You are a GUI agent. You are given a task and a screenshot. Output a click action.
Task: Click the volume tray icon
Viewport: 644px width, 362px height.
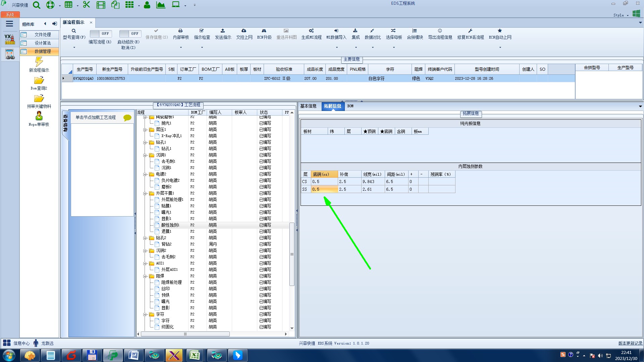pyautogui.click(x=600, y=356)
